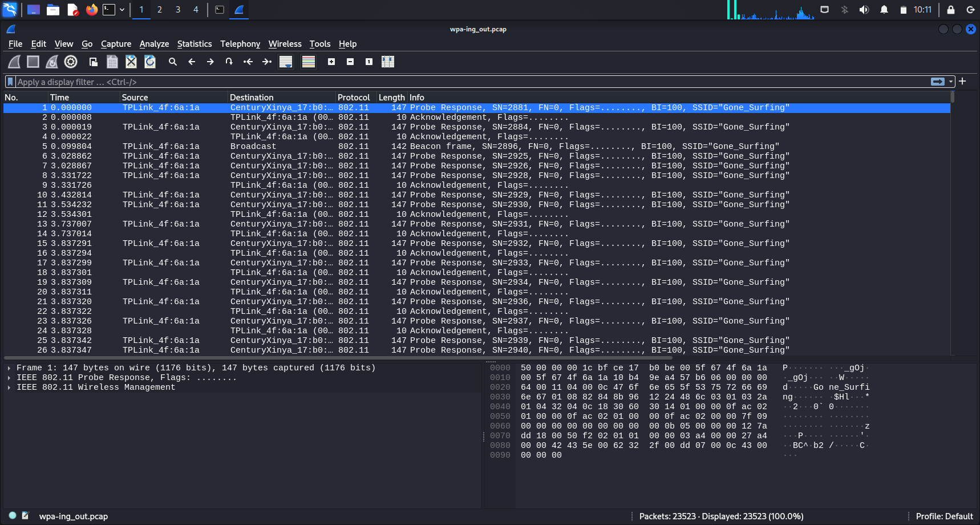Screen dimensions: 980x525
Task: Click the Find packet magnifier icon
Action: pyautogui.click(x=173, y=62)
